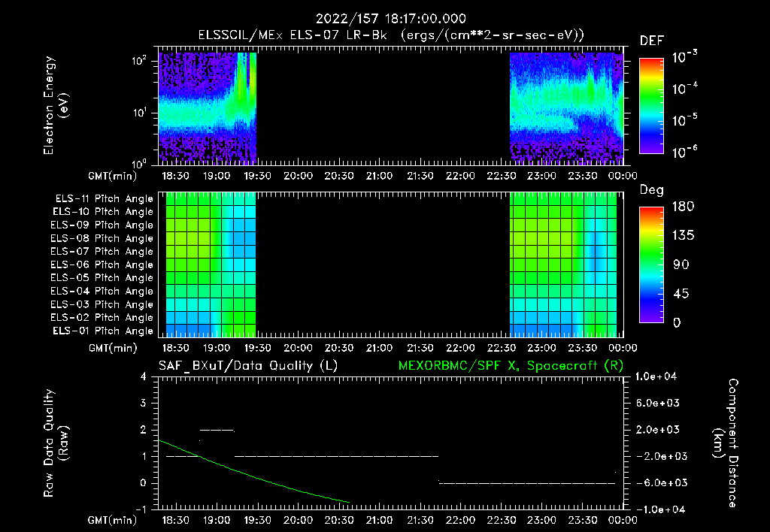Select the ELS-09 Pitch Angle row label
This screenshot has height=532, width=770.
(102, 225)
